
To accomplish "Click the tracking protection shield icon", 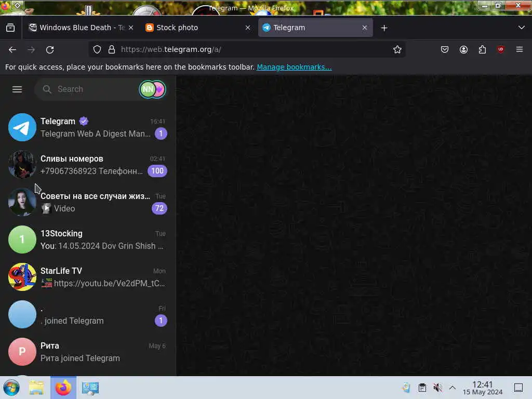I will 97,49.
